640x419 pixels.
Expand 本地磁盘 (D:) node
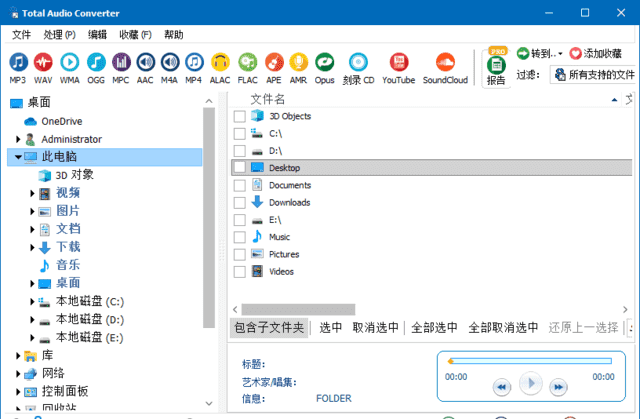click(32, 319)
